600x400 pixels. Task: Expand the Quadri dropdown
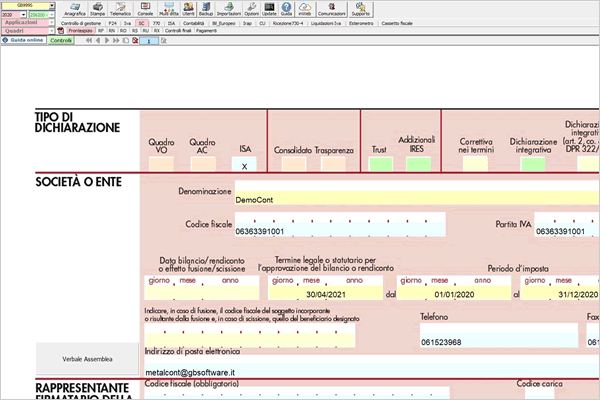tap(52, 31)
